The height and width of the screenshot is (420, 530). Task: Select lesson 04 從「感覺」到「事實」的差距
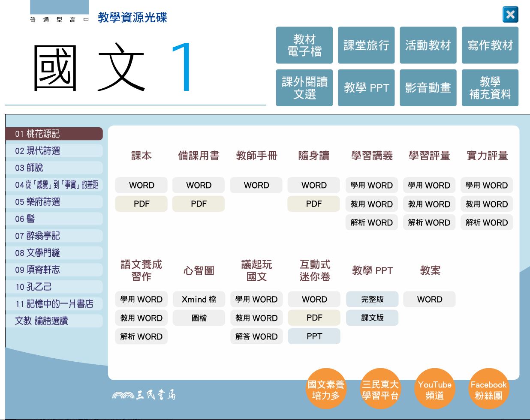(x=54, y=185)
